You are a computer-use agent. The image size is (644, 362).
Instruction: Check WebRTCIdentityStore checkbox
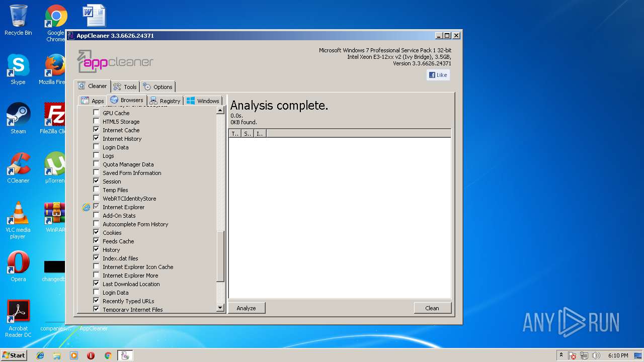[96, 199]
